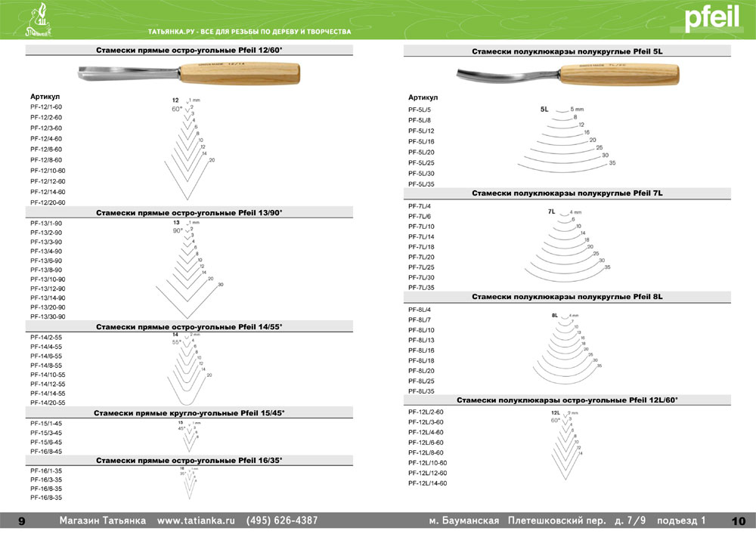
Task: Select heading Стамески прямые кругло-угольные Pfeil 15/45°
Action: click(x=189, y=413)
